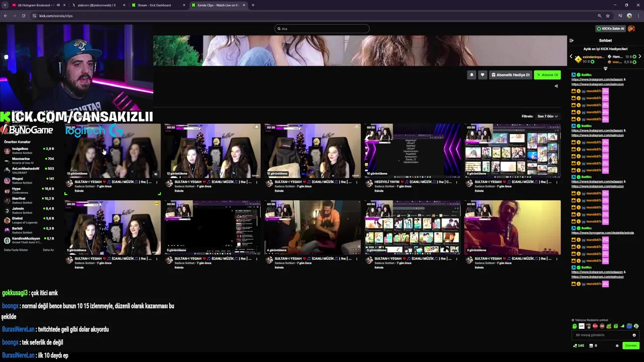Mute the Hologram Boulevard tab audio
644x362 pixels.
(58, 5)
